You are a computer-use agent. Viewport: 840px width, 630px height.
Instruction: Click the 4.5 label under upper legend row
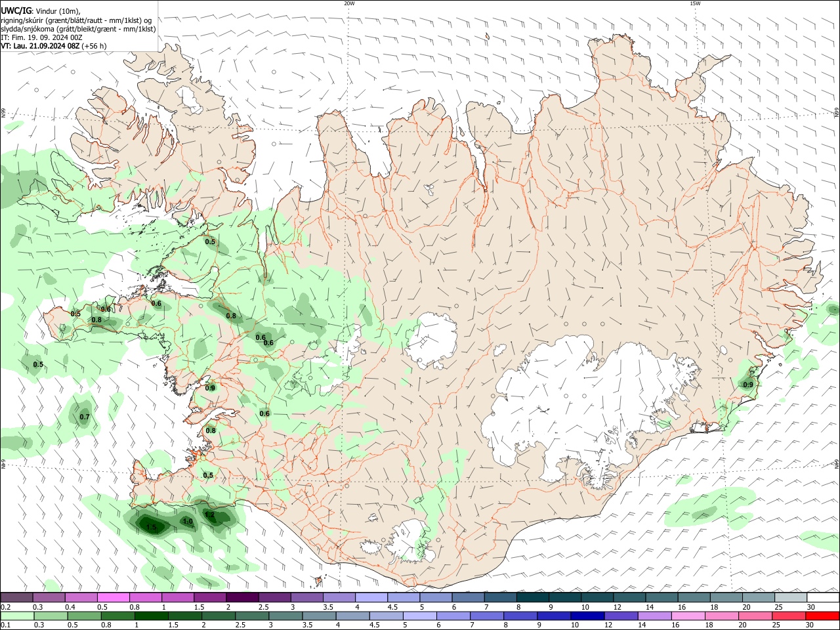point(392,607)
